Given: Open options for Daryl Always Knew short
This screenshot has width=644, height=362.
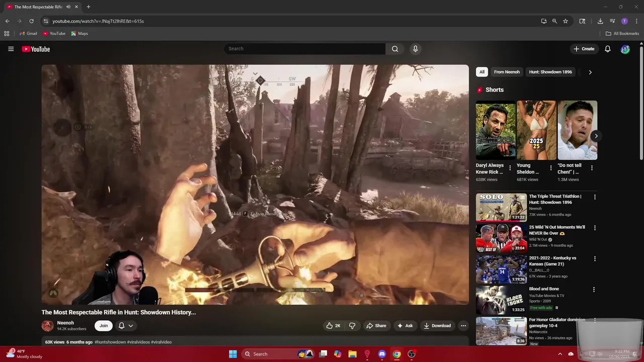Looking at the screenshot, I should coord(510,168).
